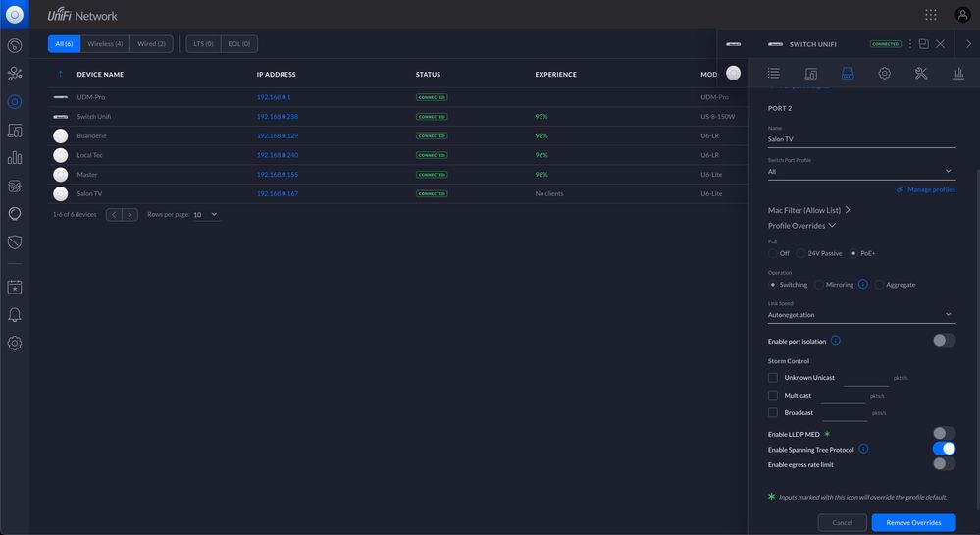Switch to the Wireless (4) devices tab
The image size is (980, 535).
click(105, 44)
